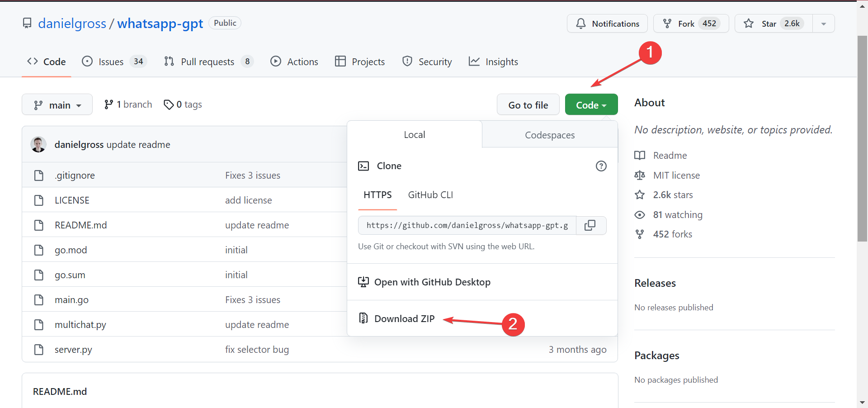Image resolution: width=868 pixels, height=408 pixels.
Task: Click the MIT license scales icon
Action: pos(640,176)
